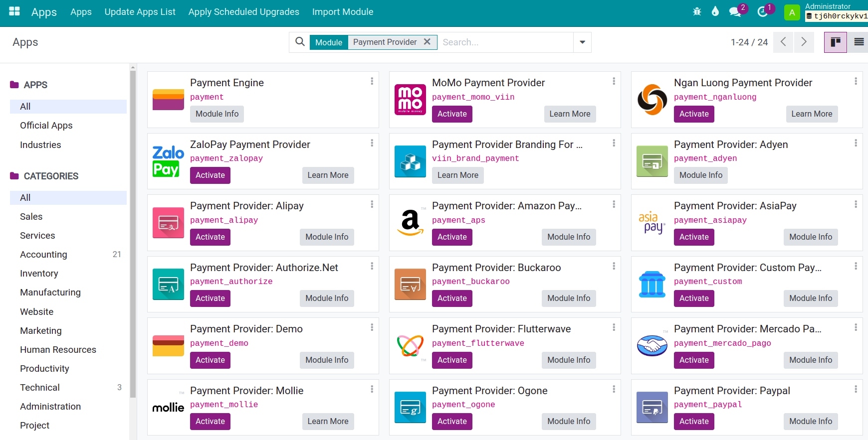868x440 pixels.
Task: Select Industries in sidebar
Action: point(68,145)
